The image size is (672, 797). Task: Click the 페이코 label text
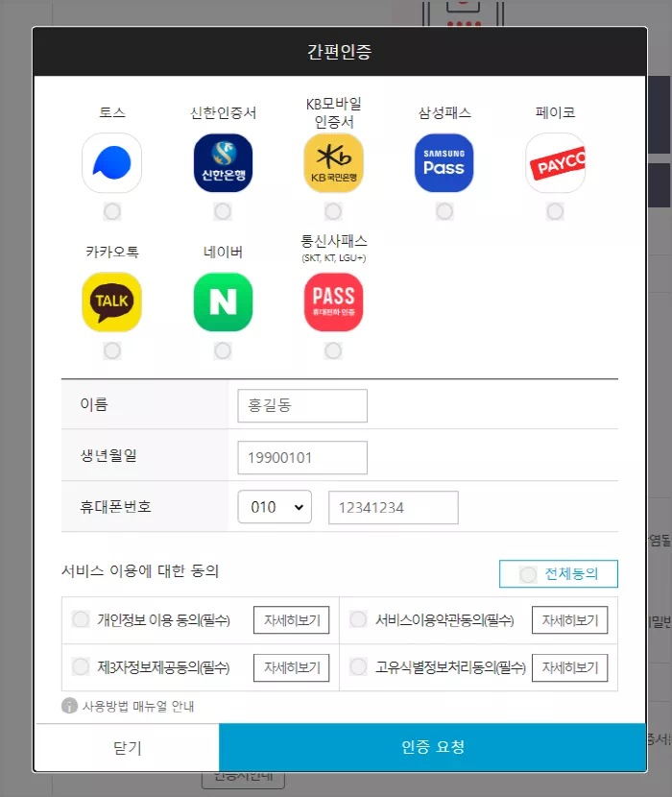click(x=555, y=112)
